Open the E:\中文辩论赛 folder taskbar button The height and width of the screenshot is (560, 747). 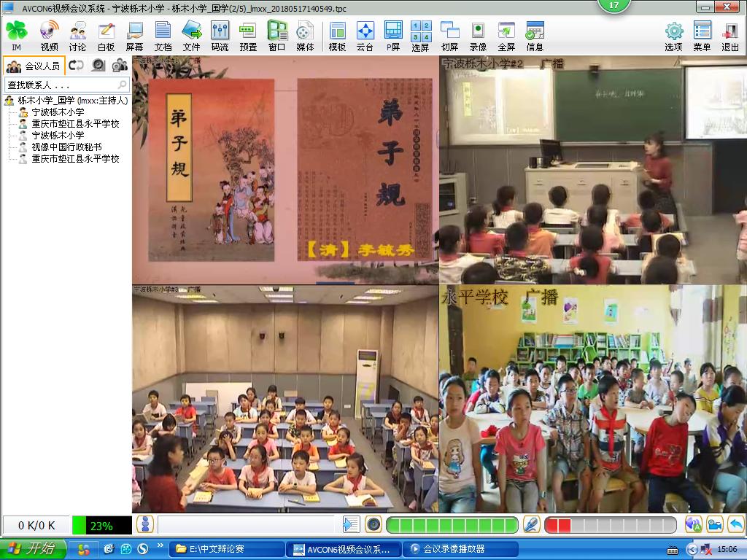pyautogui.click(x=227, y=549)
